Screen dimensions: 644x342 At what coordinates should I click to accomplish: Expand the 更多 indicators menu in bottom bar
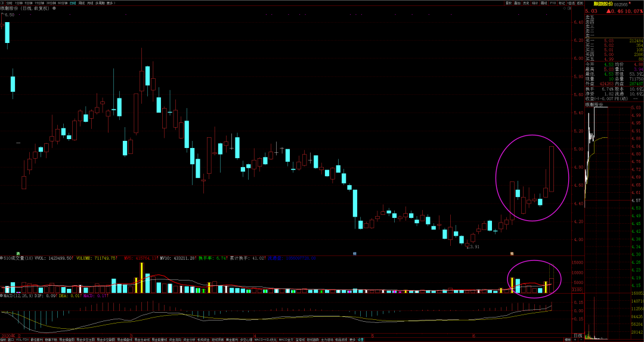coord(352,340)
